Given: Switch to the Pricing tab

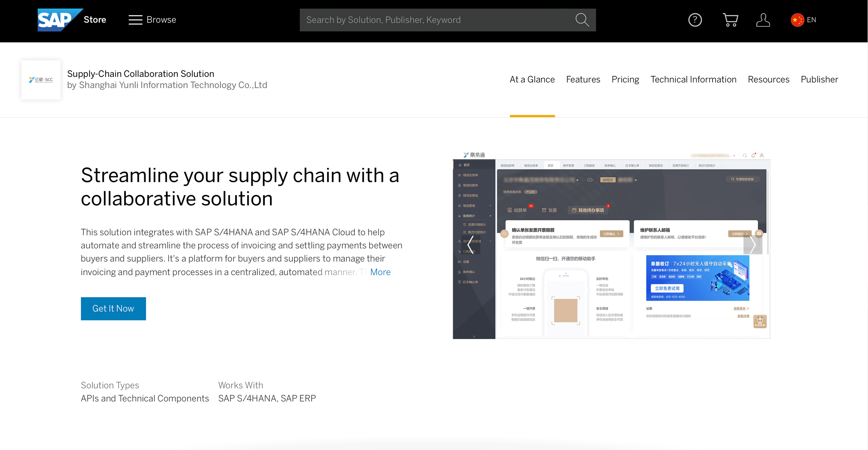Looking at the screenshot, I should tap(625, 80).
